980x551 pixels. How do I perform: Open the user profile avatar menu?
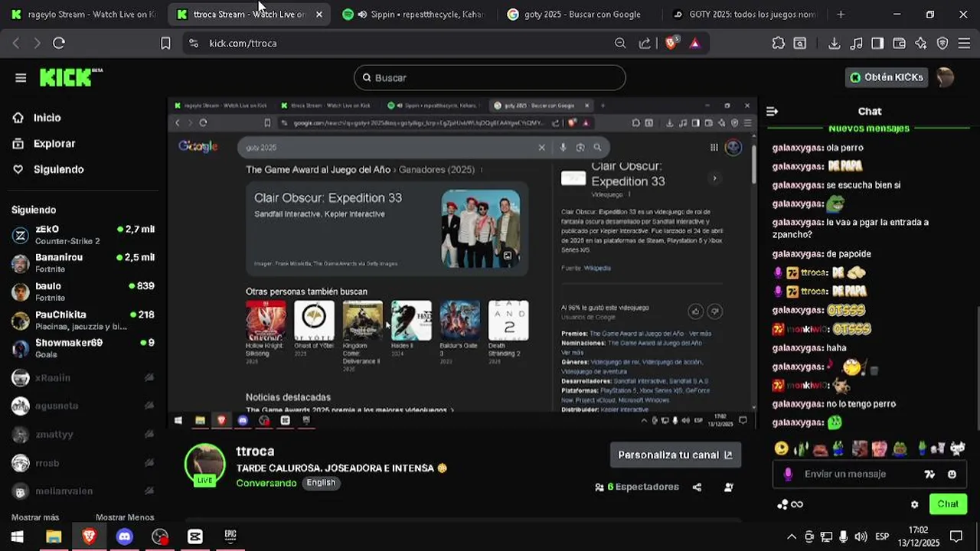tap(945, 77)
